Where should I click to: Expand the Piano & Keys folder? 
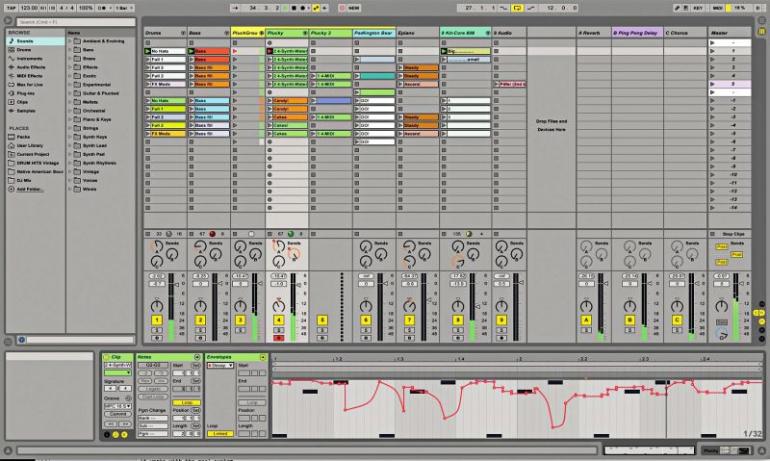point(70,119)
